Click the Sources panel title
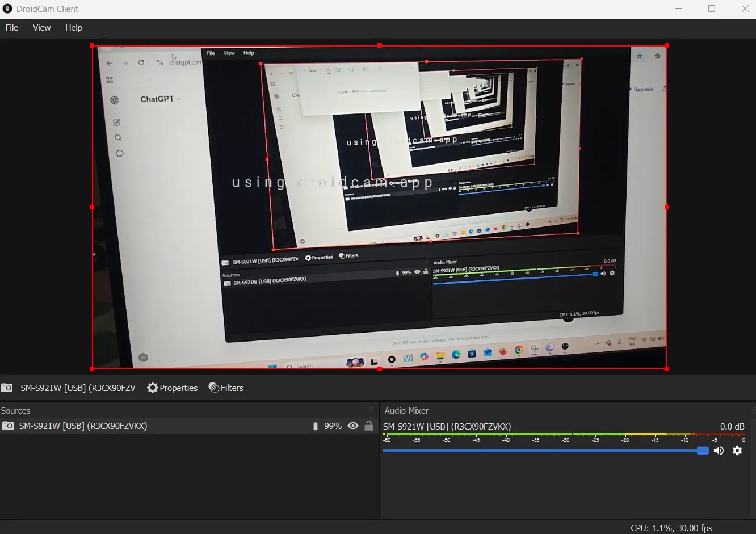Viewport: 756px width, 534px height. (x=15, y=410)
